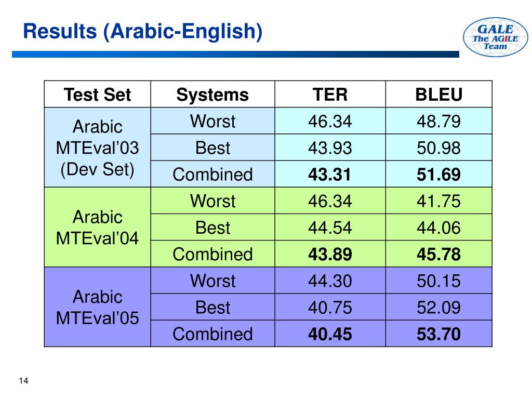Click the GALE AGILE Team logo
Screen dimensions: 532x399
pyautogui.click(x=495, y=37)
